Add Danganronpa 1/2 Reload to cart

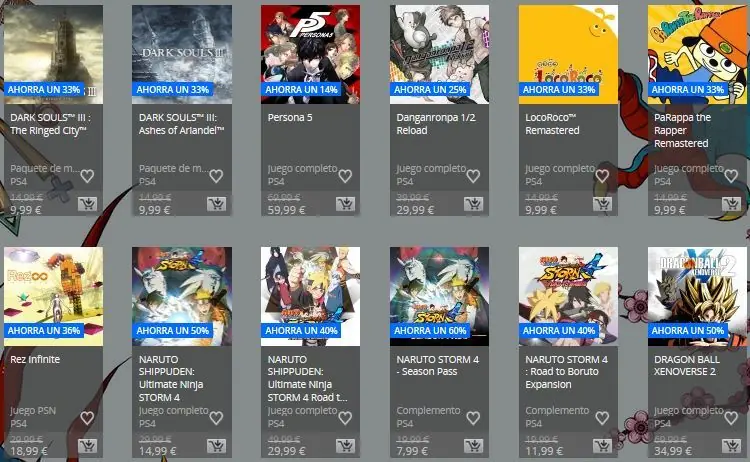pyautogui.click(x=474, y=204)
